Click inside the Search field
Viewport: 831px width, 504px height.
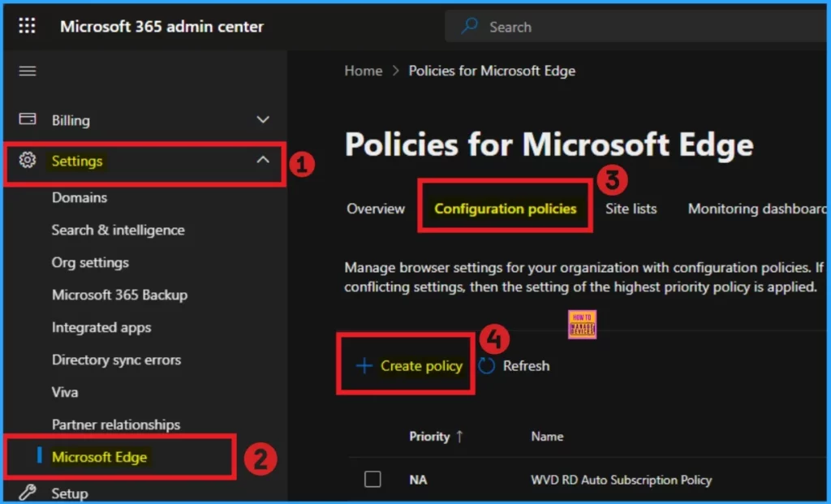click(636, 27)
